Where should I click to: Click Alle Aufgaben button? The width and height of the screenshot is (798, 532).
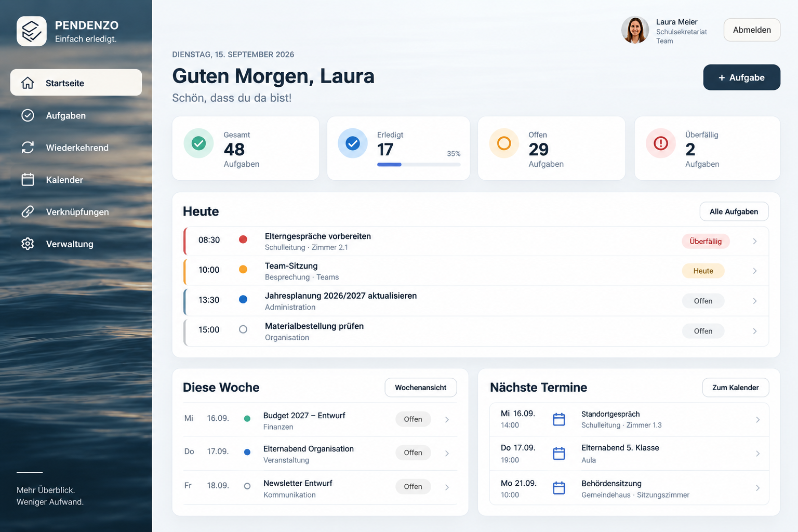[734, 211]
